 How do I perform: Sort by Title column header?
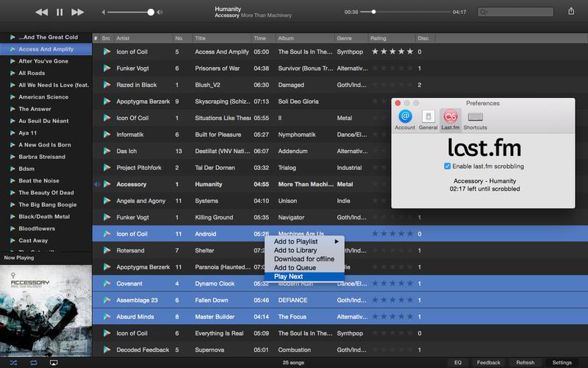tap(222, 38)
